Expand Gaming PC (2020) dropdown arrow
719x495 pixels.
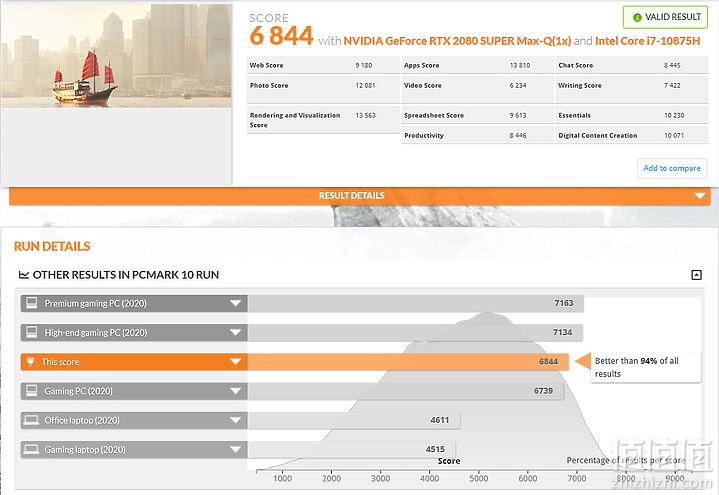pos(236,391)
